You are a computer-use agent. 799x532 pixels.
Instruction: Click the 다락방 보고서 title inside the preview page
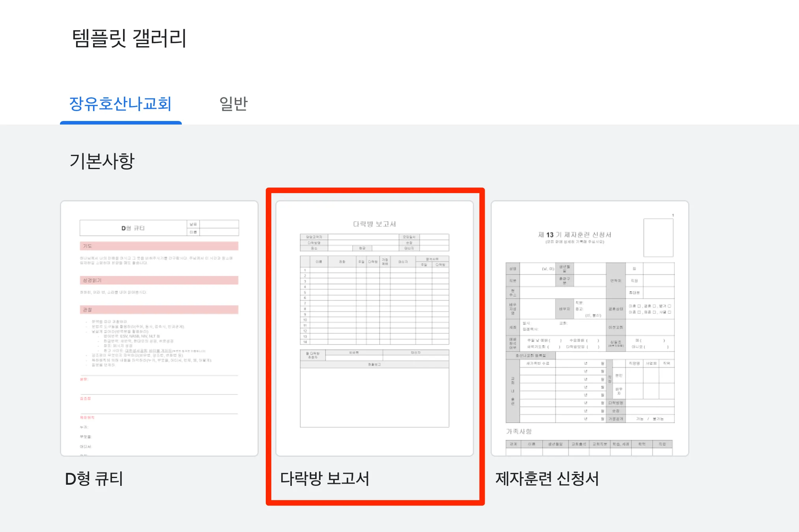(x=374, y=224)
